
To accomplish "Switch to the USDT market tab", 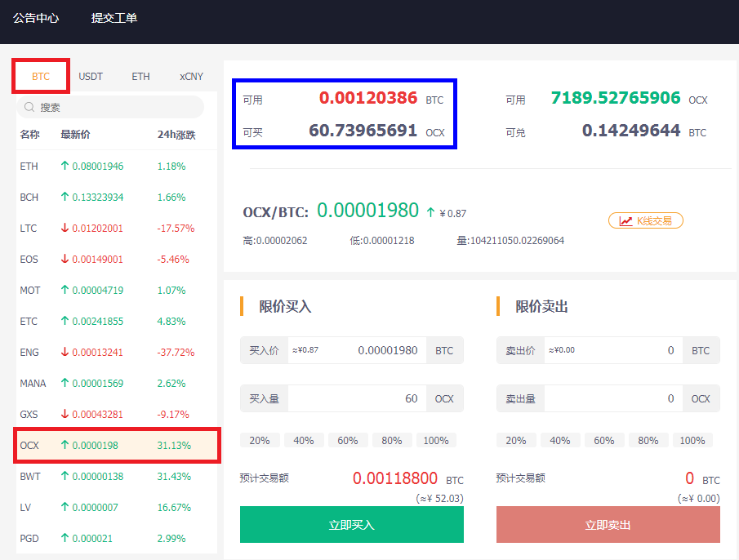I will pos(91,76).
